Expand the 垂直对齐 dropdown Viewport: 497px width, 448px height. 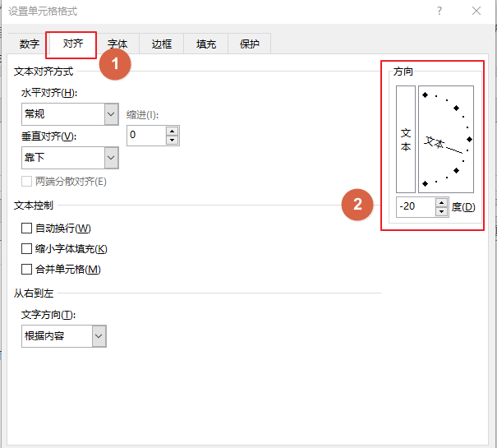[112, 157]
